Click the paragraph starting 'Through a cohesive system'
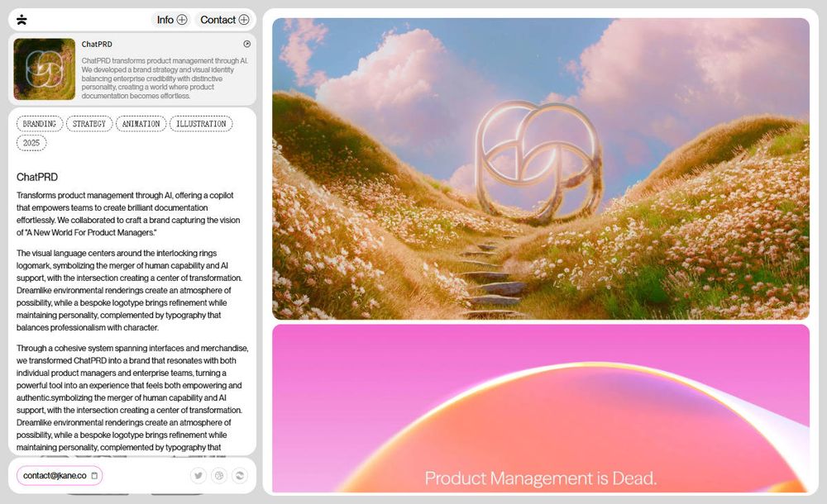The image size is (827, 504). (x=131, y=398)
